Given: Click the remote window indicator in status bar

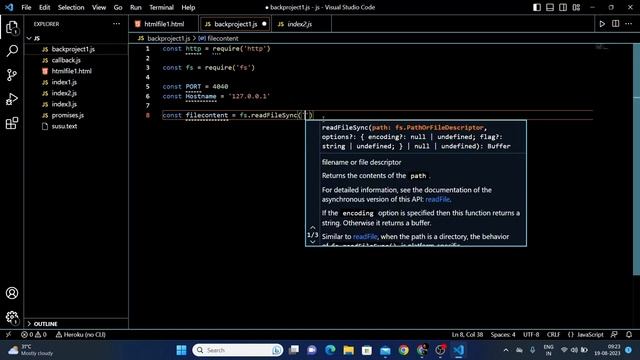Looking at the screenshot, I should tap(8, 335).
